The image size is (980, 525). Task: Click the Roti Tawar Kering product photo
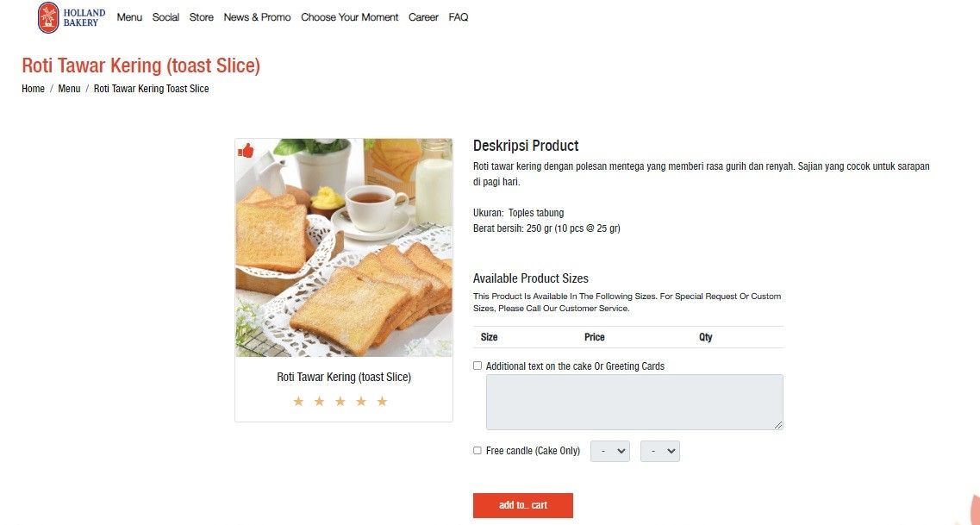(343, 247)
